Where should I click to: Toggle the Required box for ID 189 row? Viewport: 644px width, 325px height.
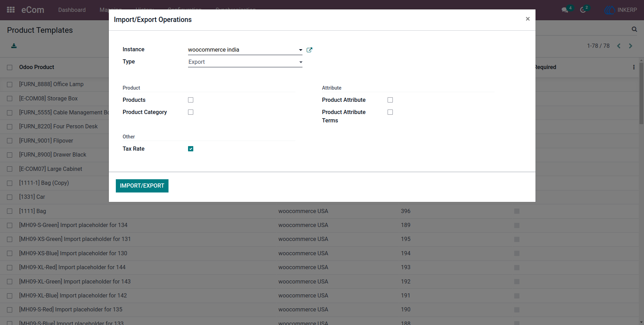(517, 226)
